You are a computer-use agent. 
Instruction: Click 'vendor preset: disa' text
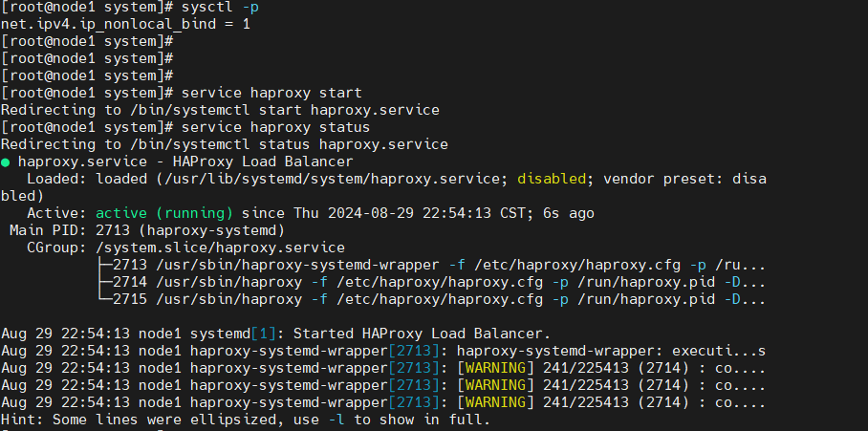point(684,179)
